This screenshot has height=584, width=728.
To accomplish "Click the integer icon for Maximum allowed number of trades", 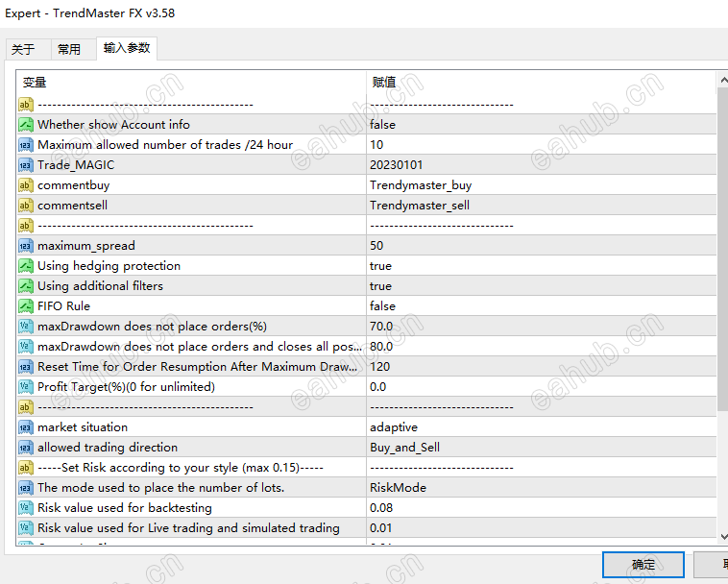I will (x=26, y=145).
